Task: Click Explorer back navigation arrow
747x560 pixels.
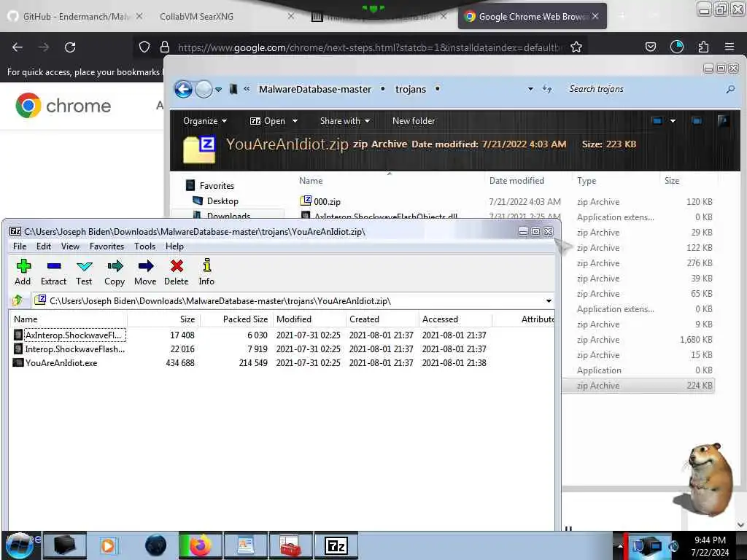Action: (183, 89)
